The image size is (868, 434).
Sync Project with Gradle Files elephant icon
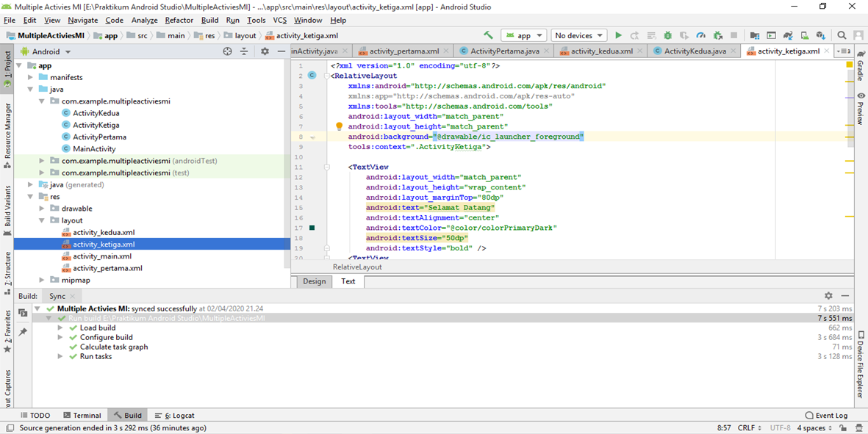point(788,35)
